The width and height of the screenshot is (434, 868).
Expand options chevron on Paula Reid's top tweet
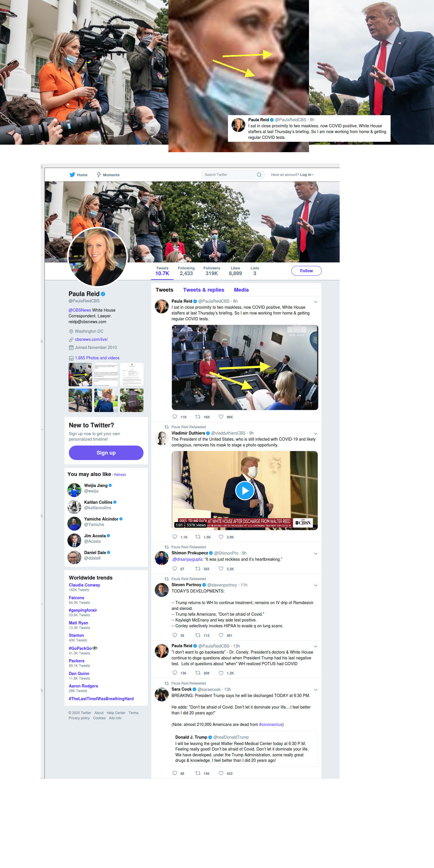coord(315,301)
